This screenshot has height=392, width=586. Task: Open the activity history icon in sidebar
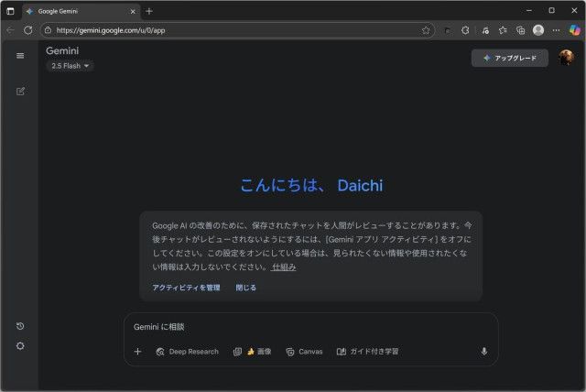pos(20,326)
